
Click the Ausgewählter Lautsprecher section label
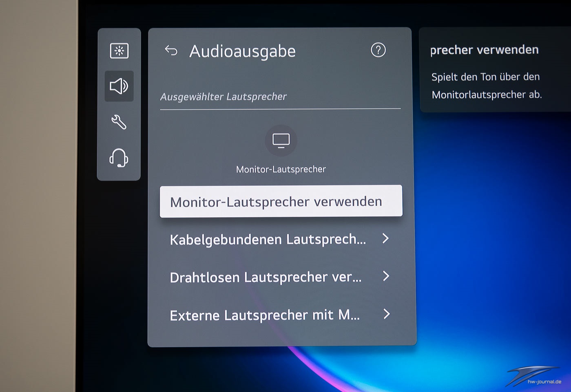click(x=223, y=97)
